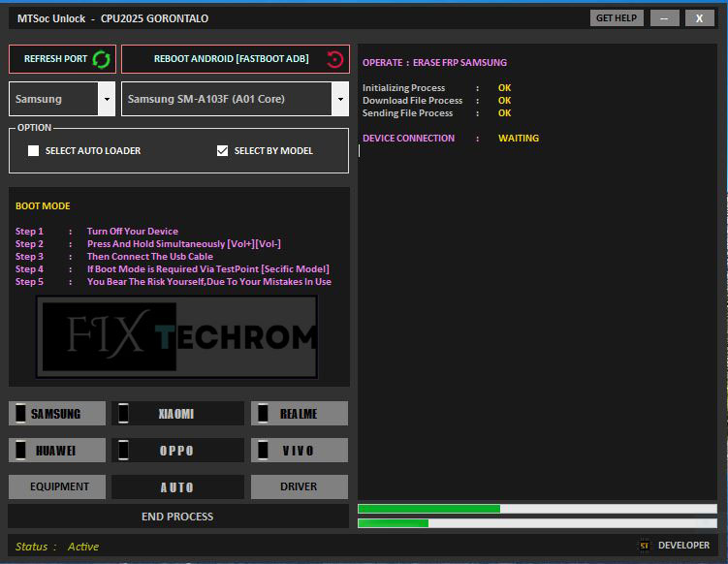Close the MTSoc Unlock window
This screenshot has width=728, height=564.
[x=699, y=18]
